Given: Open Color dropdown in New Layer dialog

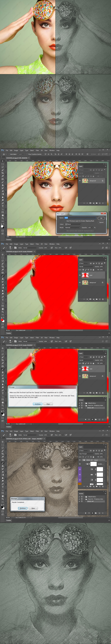Looking at the screenshot, I should (x=73, y=224).
